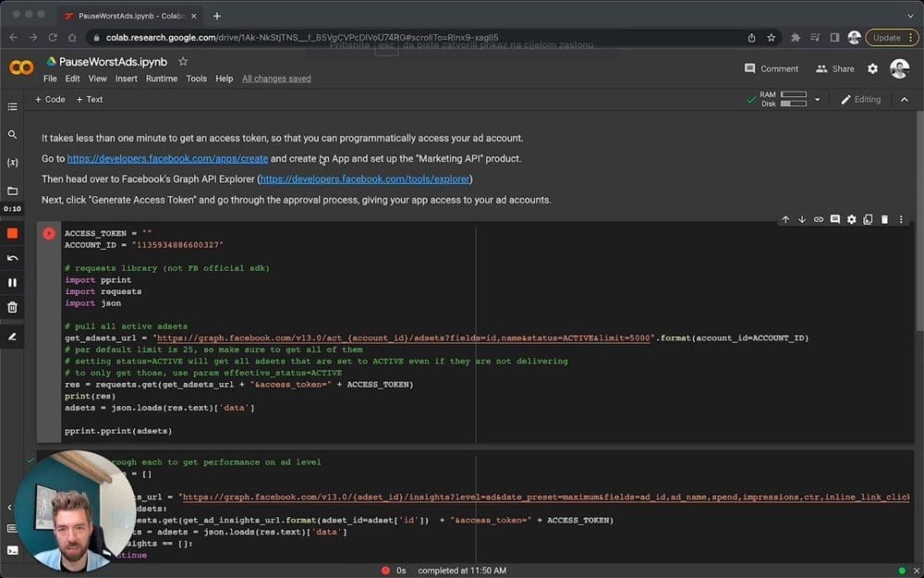
Task: Toggle the browser side panel
Action: pos(834,38)
